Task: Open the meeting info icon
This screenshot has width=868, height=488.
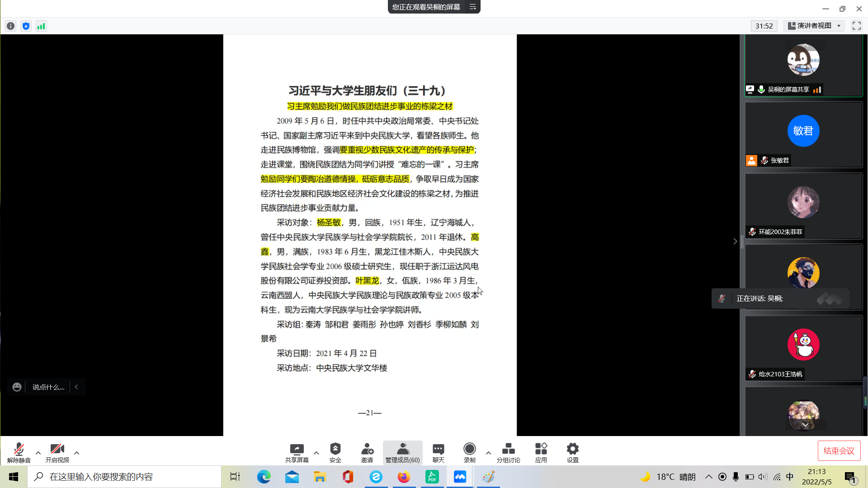Action: click(11, 26)
